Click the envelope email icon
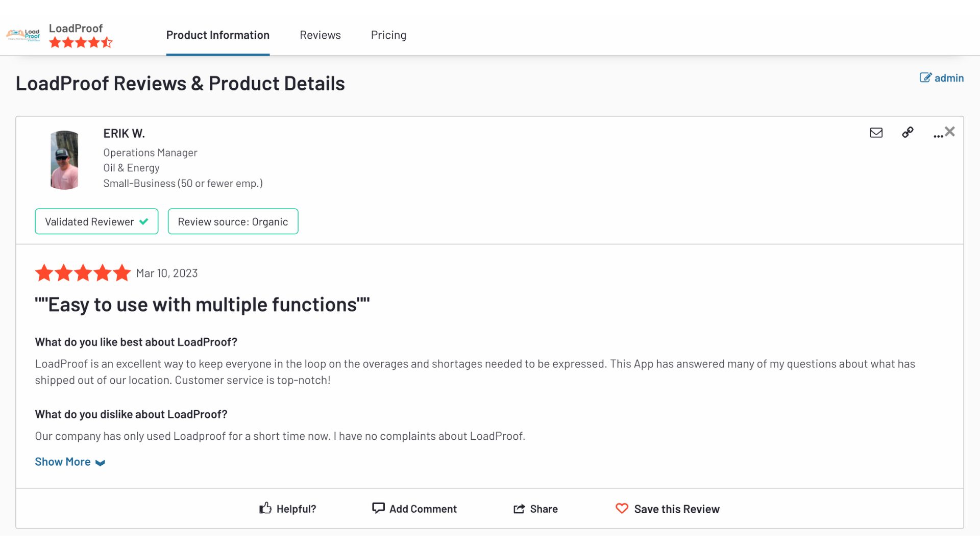980x551 pixels. click(876, 133)
